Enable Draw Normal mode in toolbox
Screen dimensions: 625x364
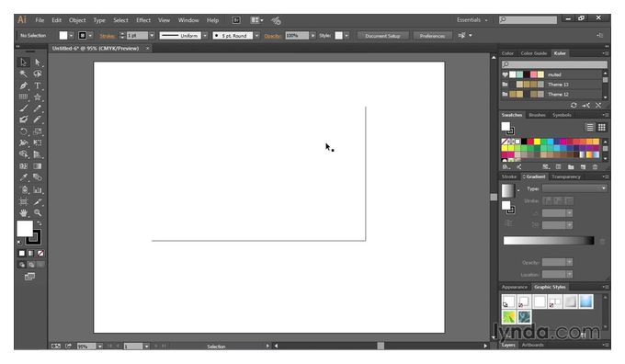coord(22,265)
